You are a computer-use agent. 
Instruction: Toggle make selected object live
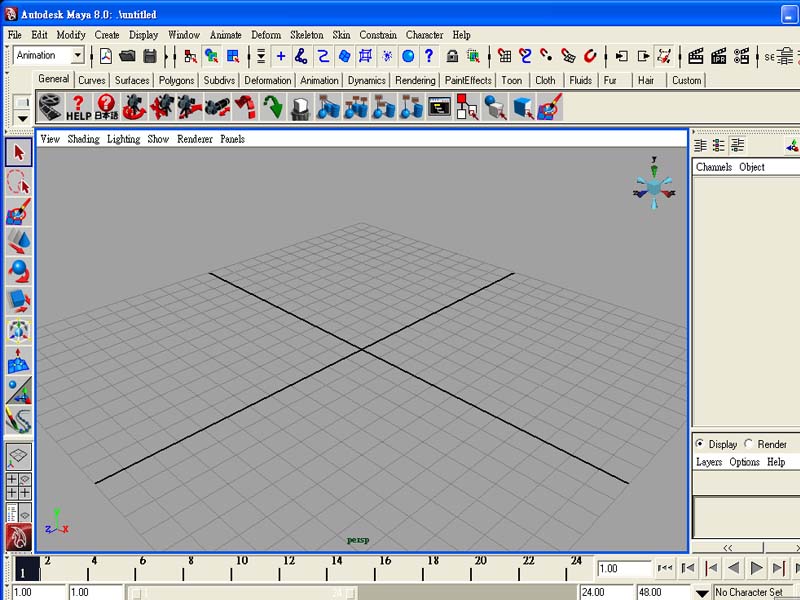pos(590,56)
